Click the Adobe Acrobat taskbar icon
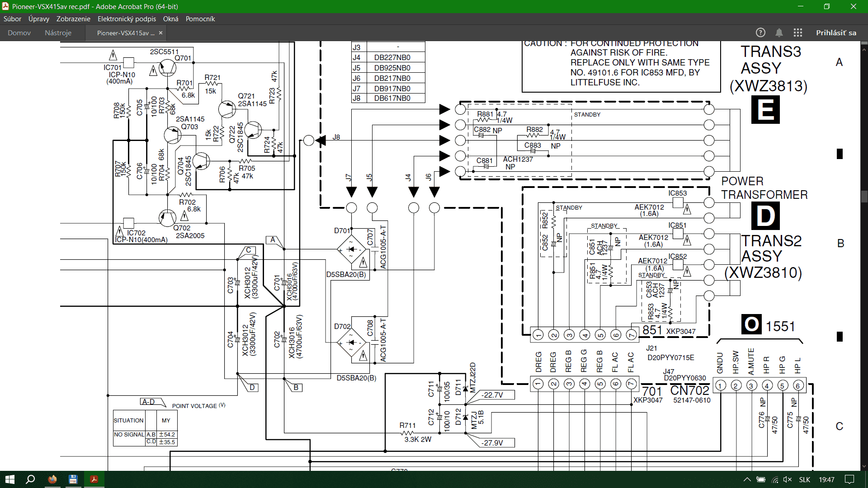The width and height of the screenshot is (868, 488). coord(94,479)
